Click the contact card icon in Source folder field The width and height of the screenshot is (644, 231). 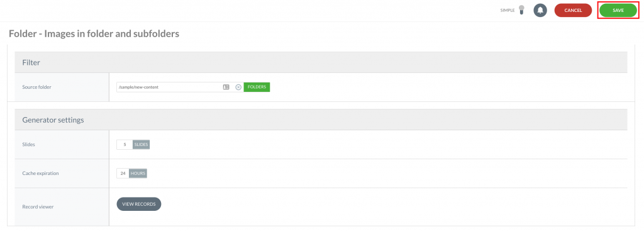pyautogui.click(x=226, y=87)
